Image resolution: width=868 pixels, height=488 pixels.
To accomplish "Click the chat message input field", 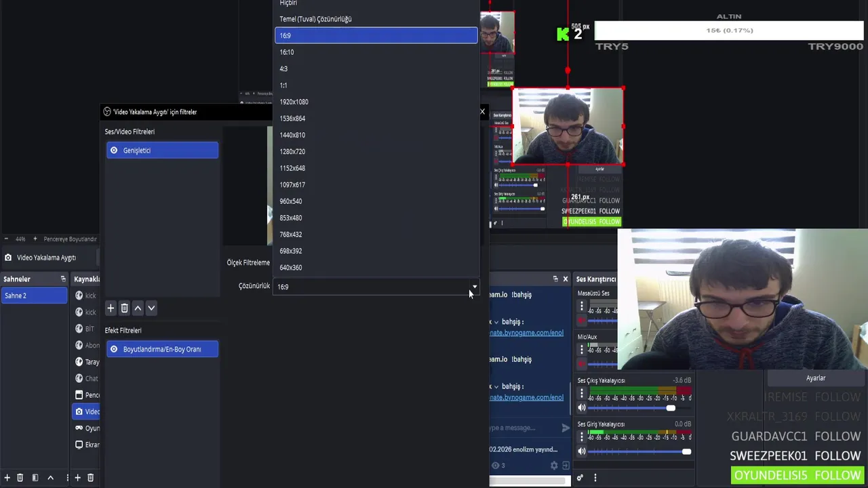I will (523, 428).
